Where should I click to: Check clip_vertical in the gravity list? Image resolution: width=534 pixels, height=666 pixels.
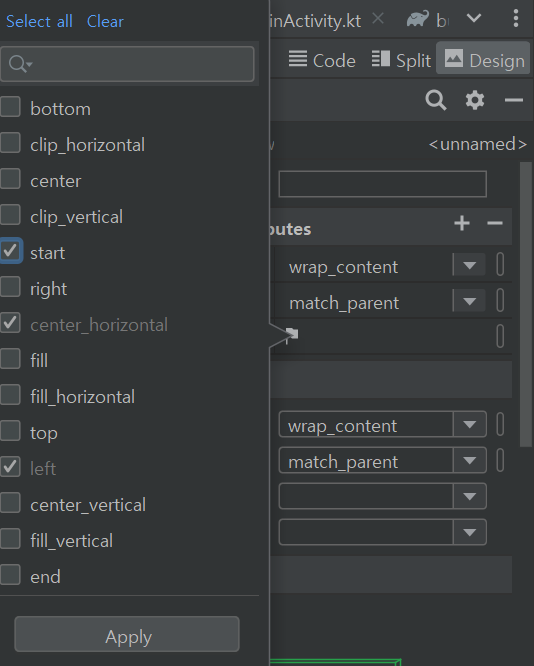click(x=11, y=214)
